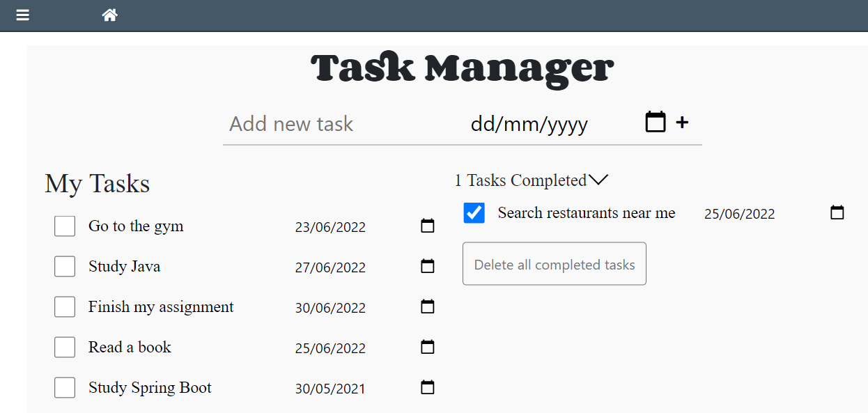
Task: Mark 'Study Java' as completed
Action: 64,266
